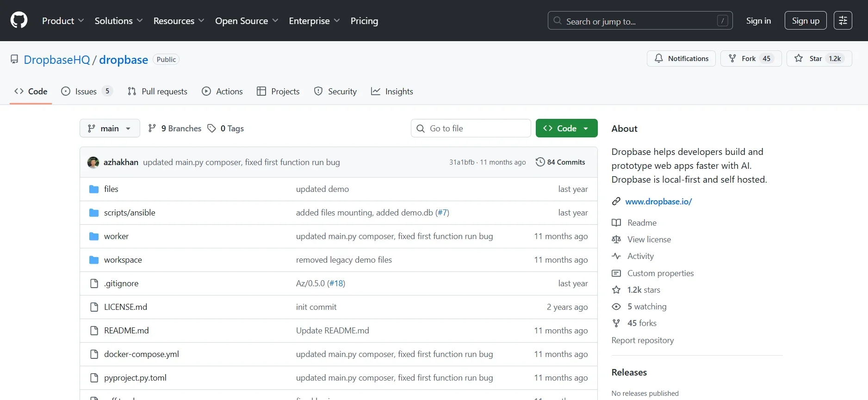View 9 Branches
Image resolution: width=868 pixels, height=400 pixels.
tap(174, 129)
